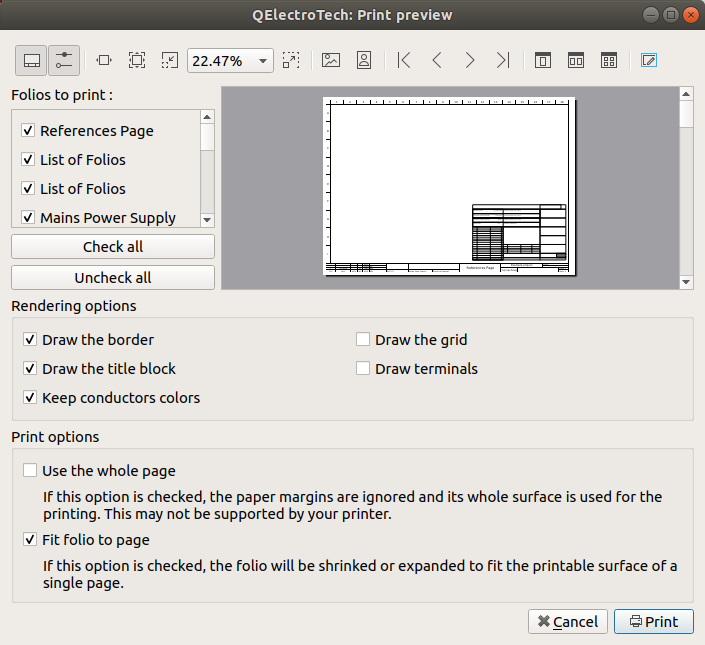
Task: Open page setup icon
Action: (649, 60)
